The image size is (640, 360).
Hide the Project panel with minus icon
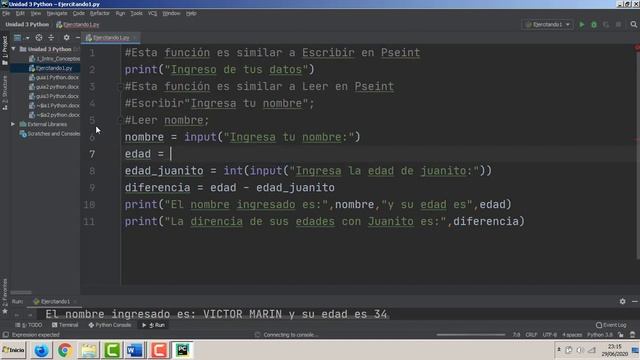(x=77, y=38)
